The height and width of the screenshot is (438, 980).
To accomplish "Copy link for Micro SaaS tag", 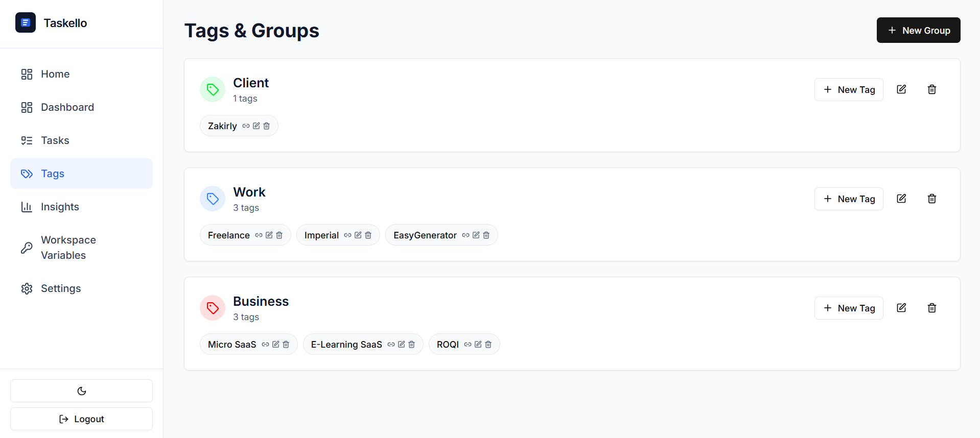I will [x=265, y=344].
